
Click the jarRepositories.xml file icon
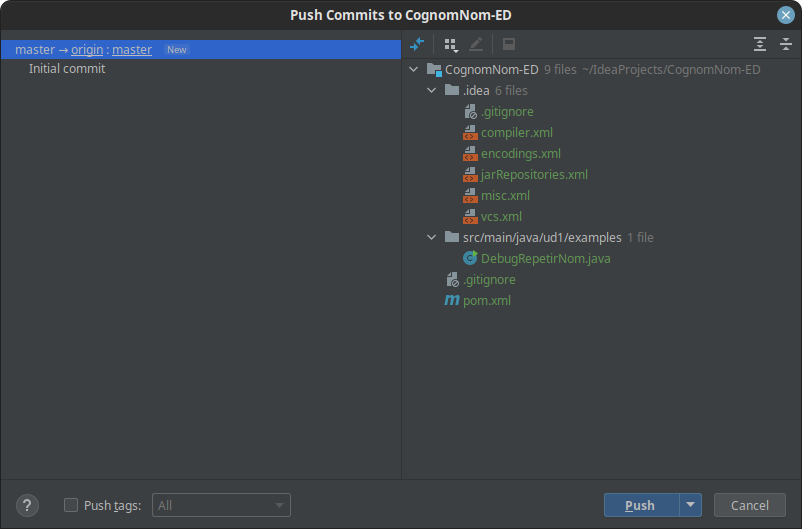click(470, 174)
